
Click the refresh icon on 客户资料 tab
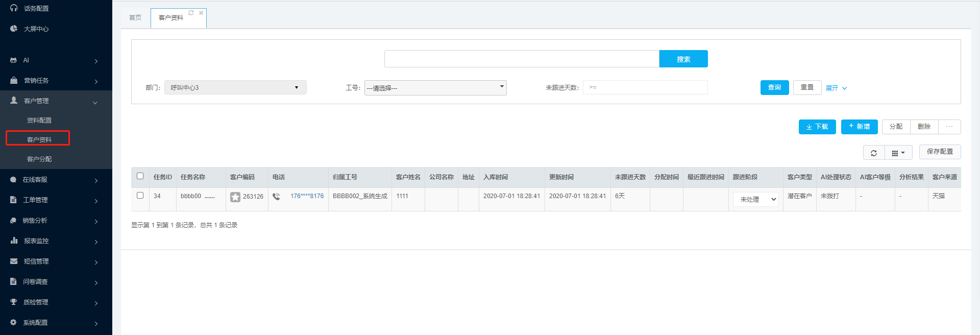(191, 13)
